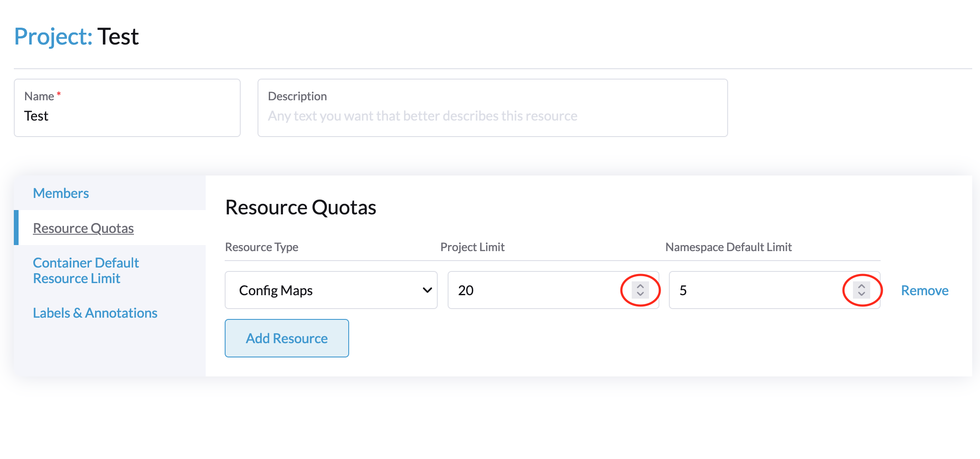Adjust Project Limit with its spinner control
Image resolution: width=980 pixels, height=459 pixels.
pyautogui.click(x=640, y=290)
